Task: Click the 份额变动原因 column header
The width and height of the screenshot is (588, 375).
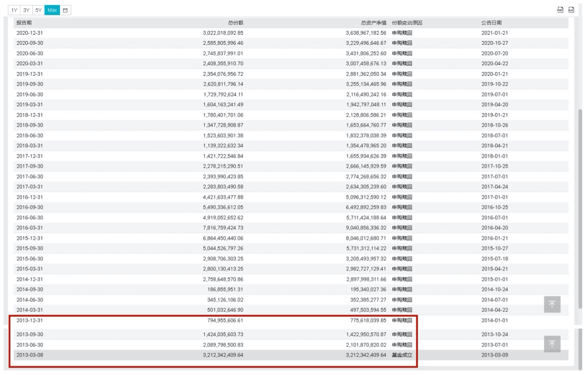Action: [407, 23]
